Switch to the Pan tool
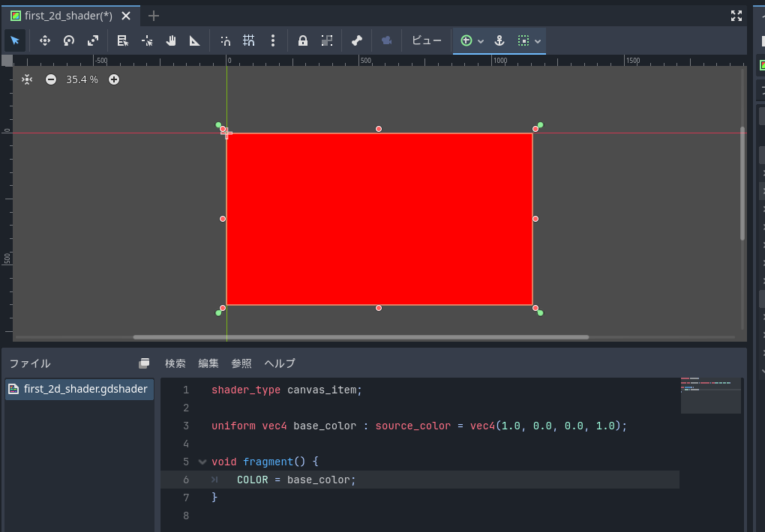The image size is (765, 532). (170, 40)
